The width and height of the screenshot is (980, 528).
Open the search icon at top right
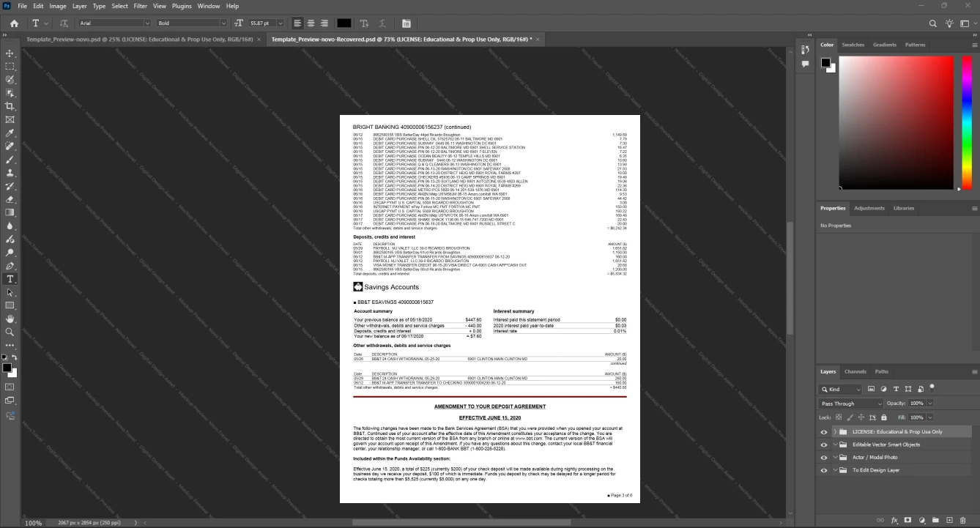click(x=933, y=23)
